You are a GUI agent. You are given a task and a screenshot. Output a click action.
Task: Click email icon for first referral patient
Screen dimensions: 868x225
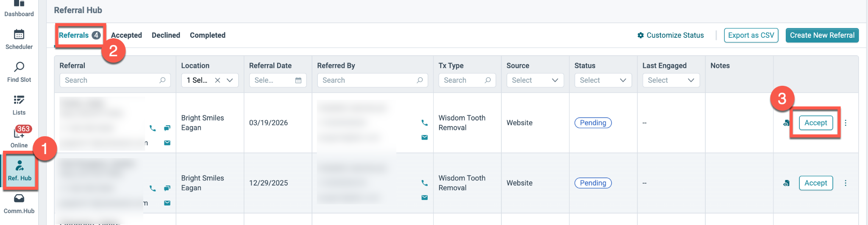pyautogui.click(x=167, y=143)
